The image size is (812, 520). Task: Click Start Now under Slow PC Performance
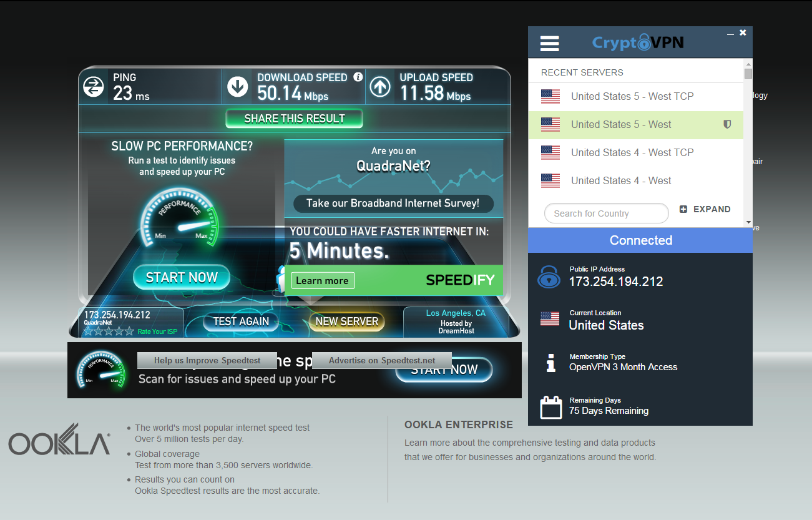[x=182, y=278]
